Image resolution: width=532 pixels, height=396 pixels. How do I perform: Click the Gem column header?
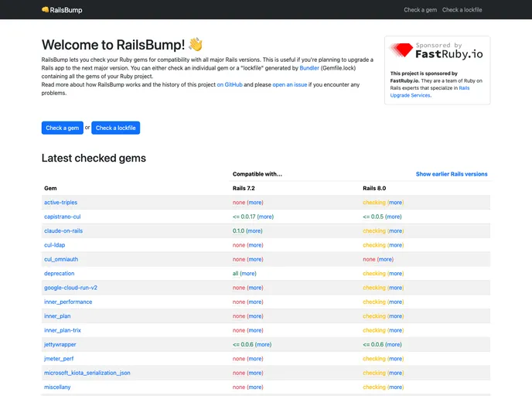(50, 188)
